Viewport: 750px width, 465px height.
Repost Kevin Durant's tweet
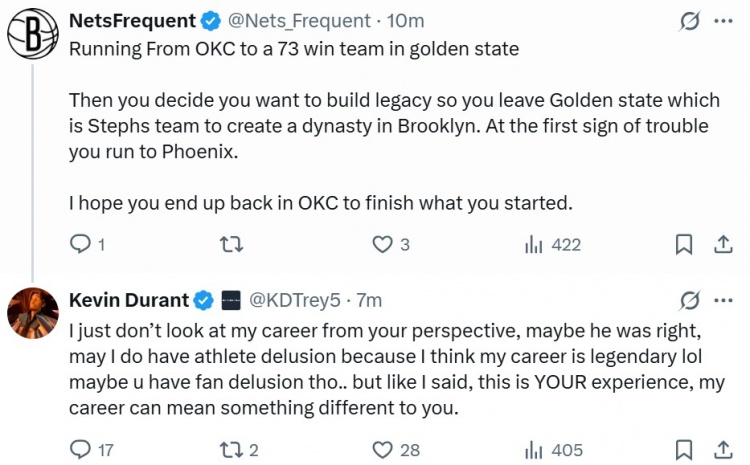point(230,449)
